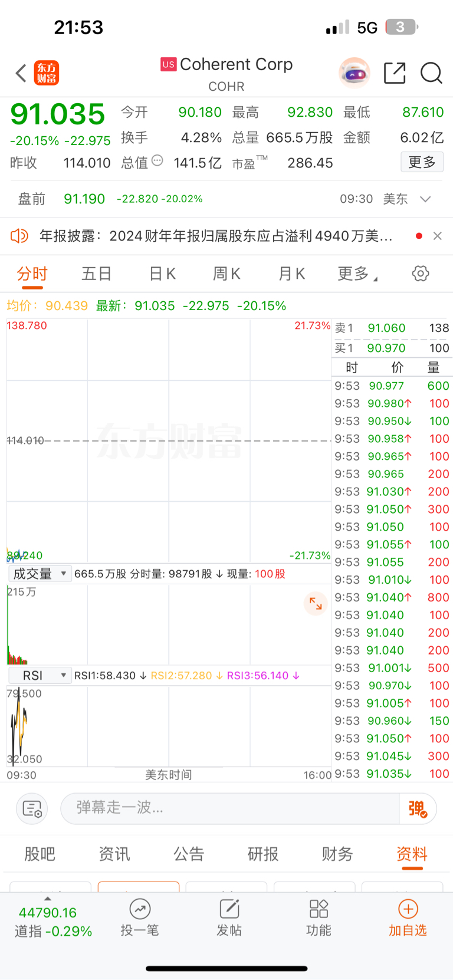Tap the COHR ticker symbol

point(226,87)
